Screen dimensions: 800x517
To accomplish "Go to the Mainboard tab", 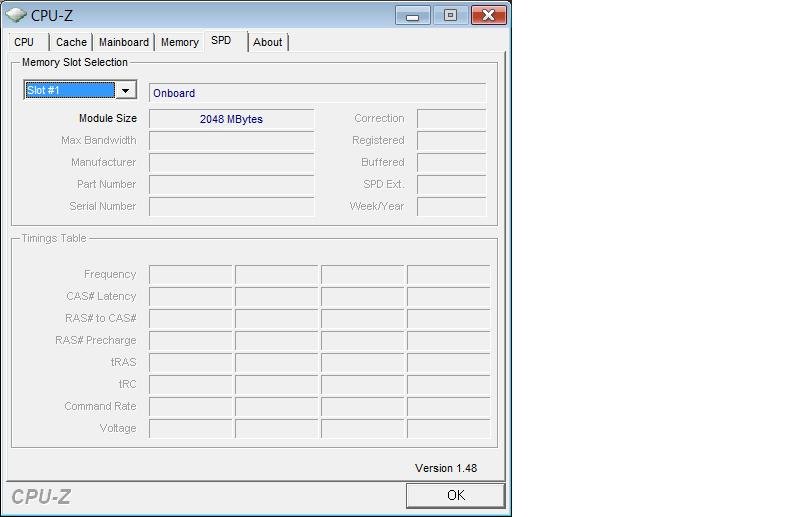I will 123,42.
